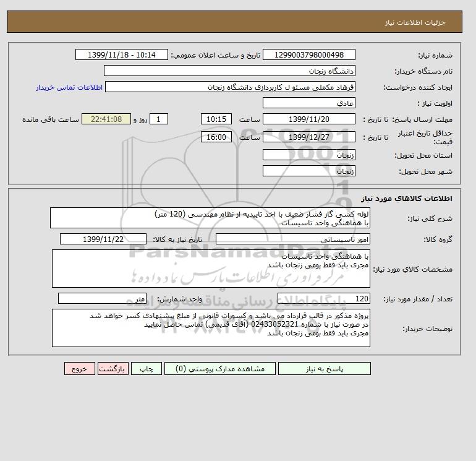Click label تاریخ و ساعت اعلان عمومی
This screenshot has height=461, width=476.
point(216,55)
